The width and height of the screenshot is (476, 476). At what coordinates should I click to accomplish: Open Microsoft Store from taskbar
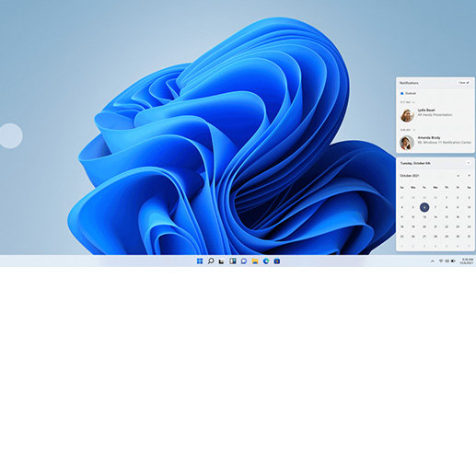click(277, 261)
